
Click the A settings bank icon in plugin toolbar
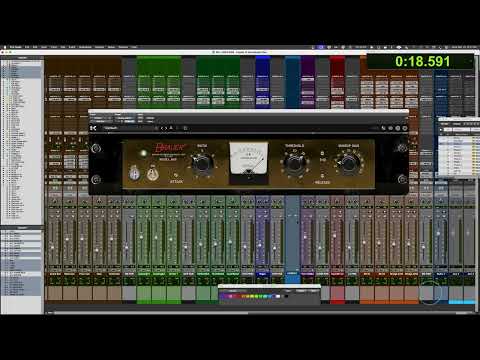[x=171, y=128]
